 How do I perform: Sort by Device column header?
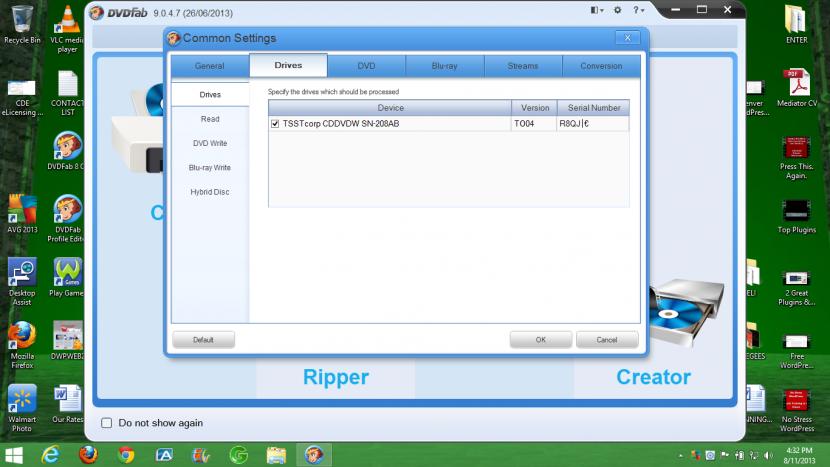click(x=390, y=108)
